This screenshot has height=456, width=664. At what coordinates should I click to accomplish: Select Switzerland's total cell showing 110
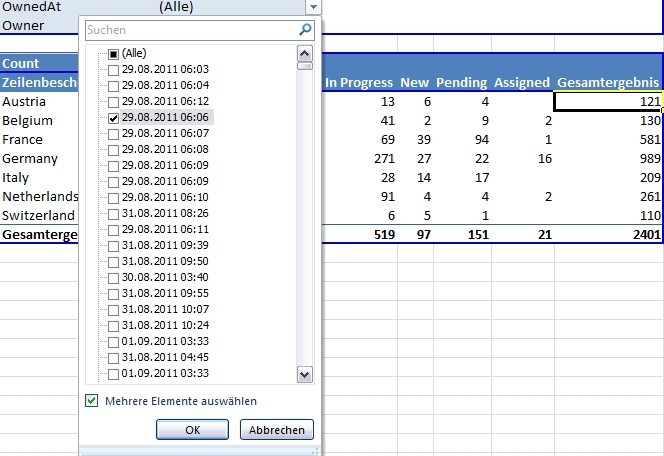pos(608,216)
